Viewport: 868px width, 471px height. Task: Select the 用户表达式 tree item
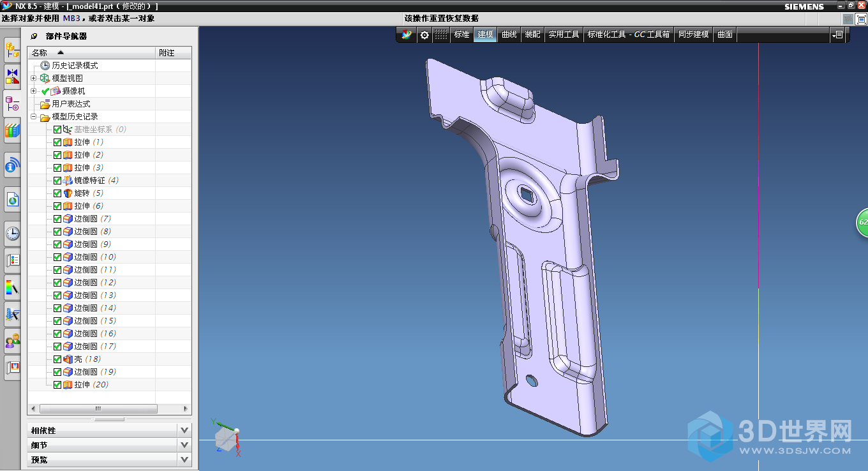pos(71,104)
